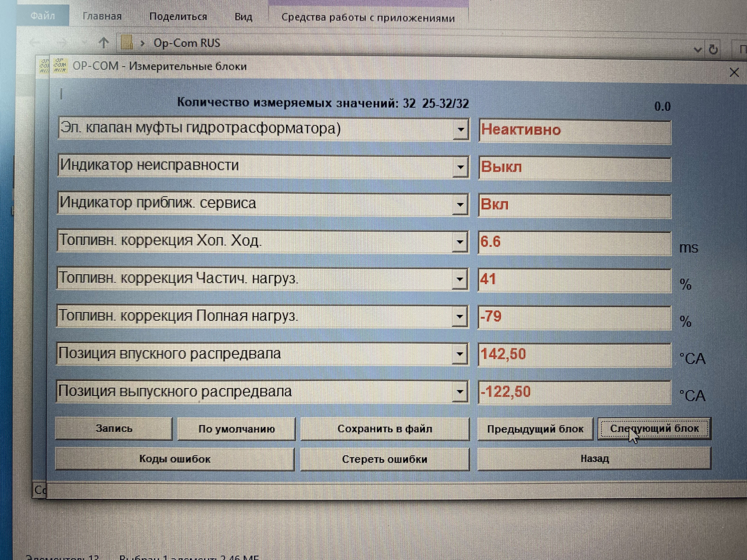Open the Файл menu
This screenshot has height=560, width=747.
[43, 16]
